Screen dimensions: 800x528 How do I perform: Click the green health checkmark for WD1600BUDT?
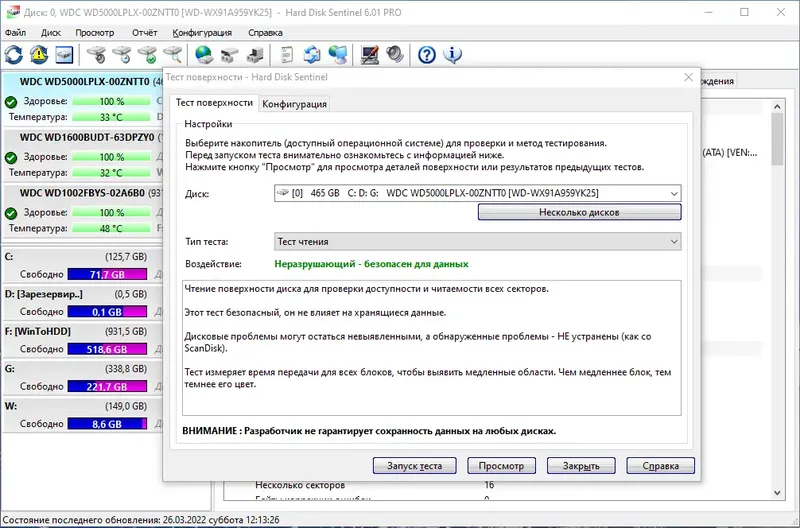(x=11, y=158)
